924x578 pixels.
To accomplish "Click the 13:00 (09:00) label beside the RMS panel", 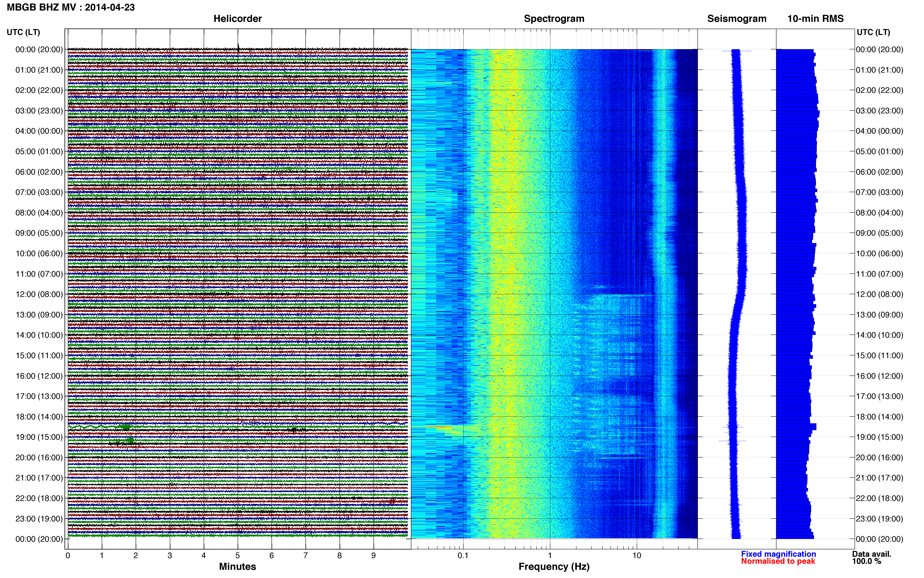I will [879, 315].
